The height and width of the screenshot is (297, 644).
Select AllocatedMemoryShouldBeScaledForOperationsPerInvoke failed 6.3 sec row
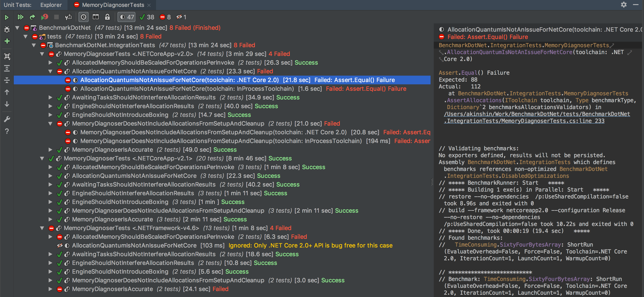pos(222,236)
